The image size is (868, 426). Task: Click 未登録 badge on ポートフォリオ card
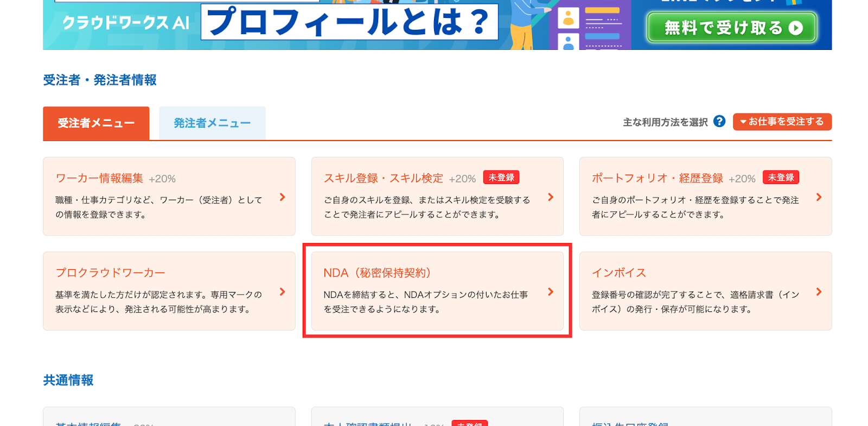click(x=781, y=177)
